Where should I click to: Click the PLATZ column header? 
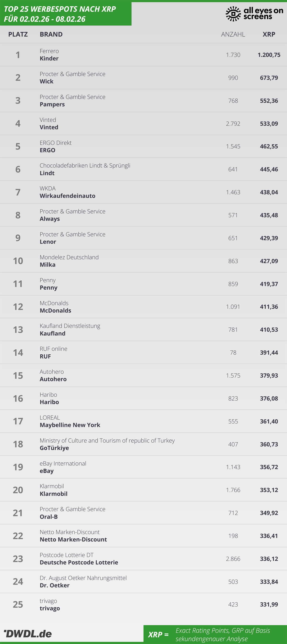[x=18, y=34]
